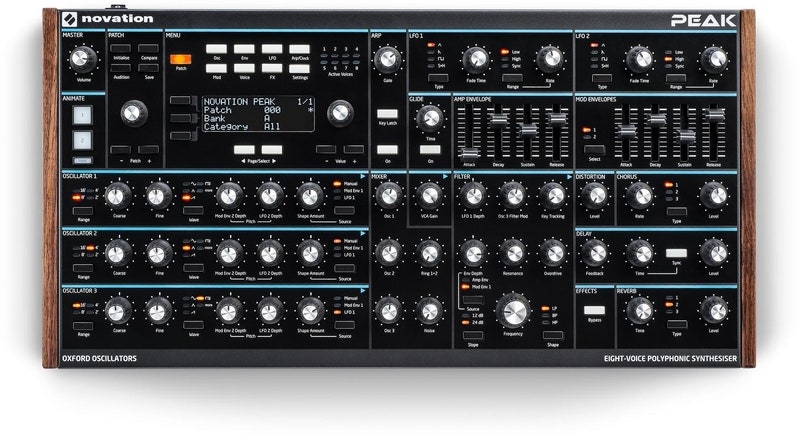Click the filter Resonance knob
Viewport: 800px width, 436px height.
(513, 252)
